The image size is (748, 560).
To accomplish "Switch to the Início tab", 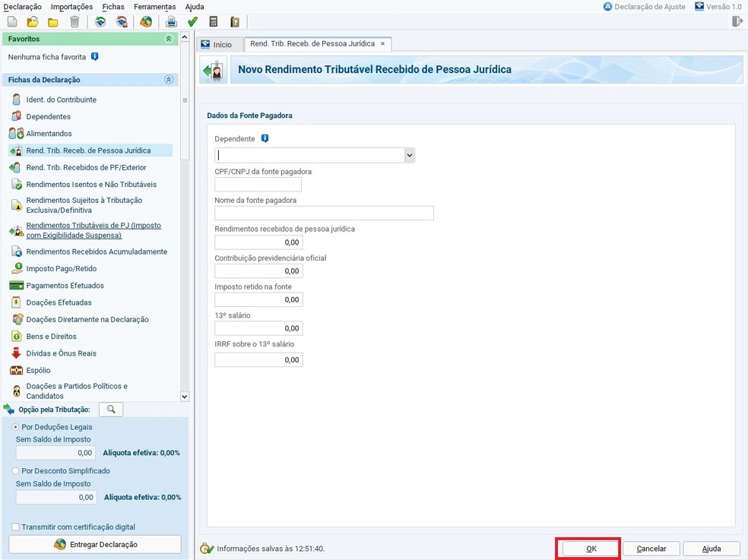I will pos(219,44).
